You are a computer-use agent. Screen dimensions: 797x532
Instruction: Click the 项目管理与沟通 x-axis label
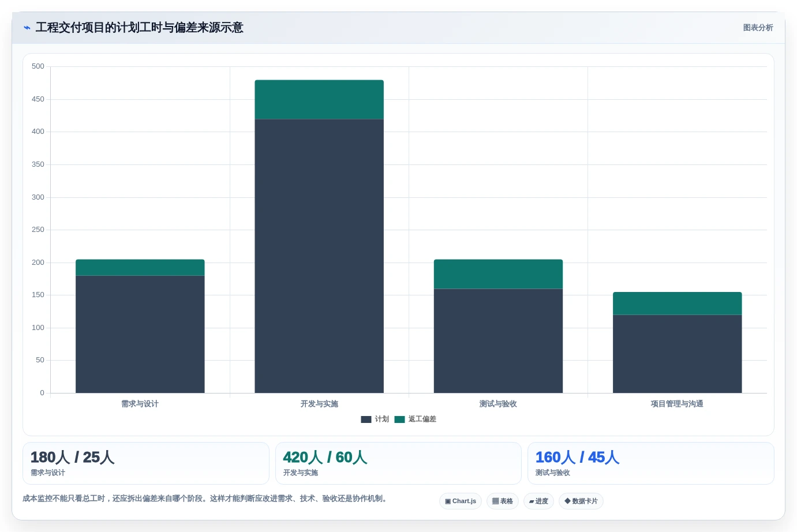pyautogui.click(x=678, y=404)
